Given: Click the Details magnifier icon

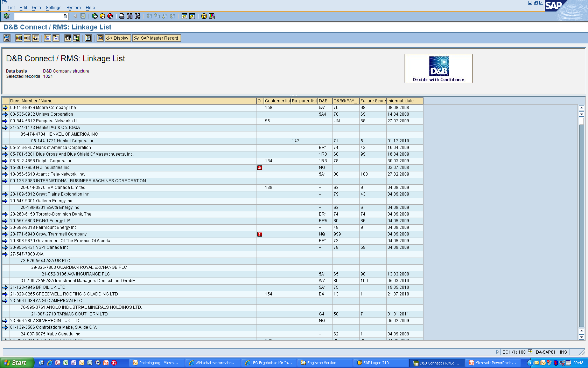Looking at the screenshot, I should (x=7, y=38).
